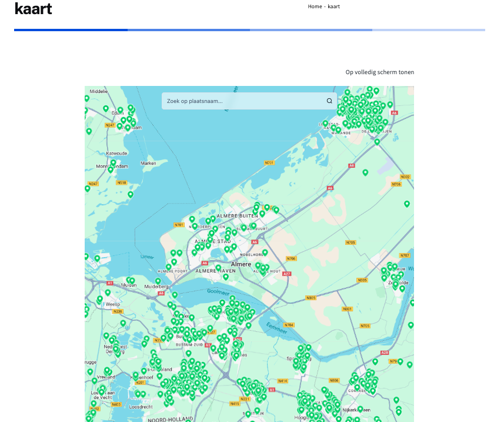The width and height of the screenshot is (504, 422).
Task: Select the lone marker between the A6 labels
Action: click(365, 172)
